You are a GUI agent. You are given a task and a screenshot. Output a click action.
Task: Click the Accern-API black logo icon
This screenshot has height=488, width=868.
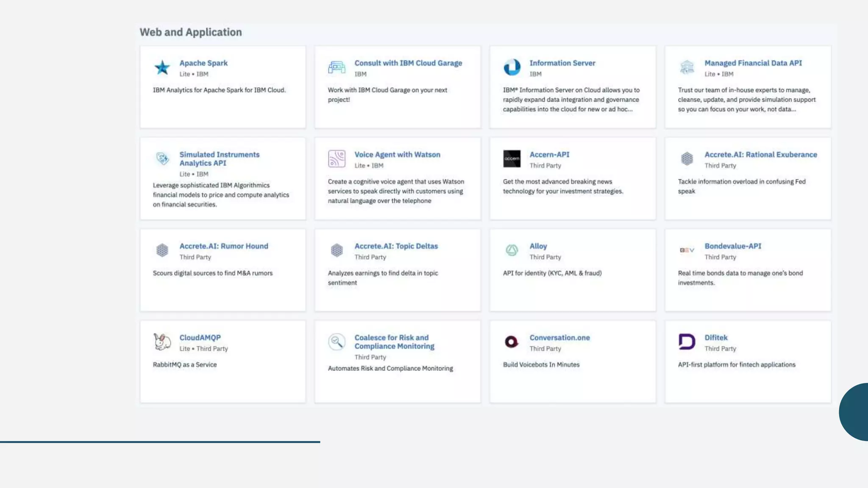[x=512, y=159]
